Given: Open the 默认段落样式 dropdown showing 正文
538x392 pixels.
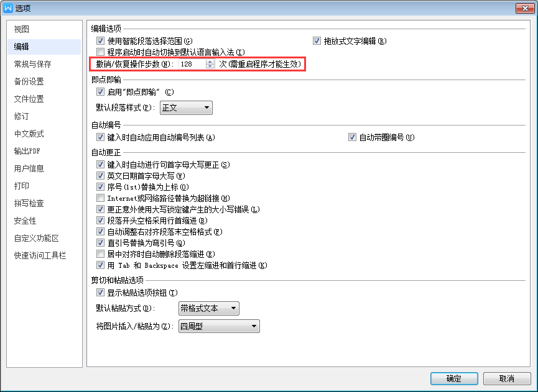Looking at the screenshot, I should (186, 107).
